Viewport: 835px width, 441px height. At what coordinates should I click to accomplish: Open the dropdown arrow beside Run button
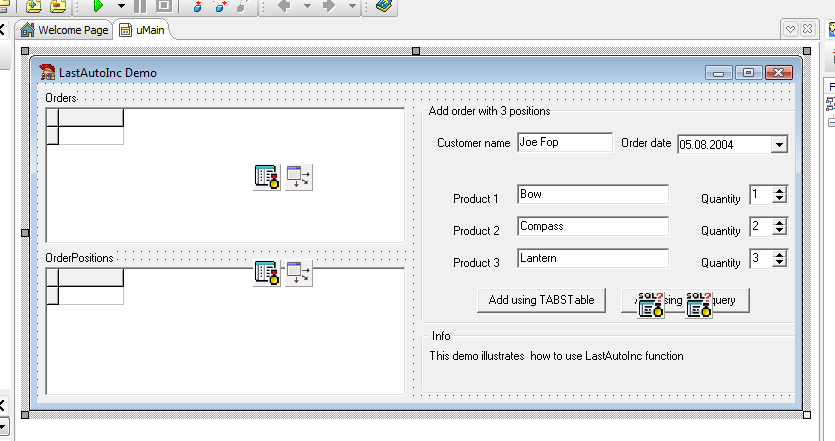coord(121,6)
